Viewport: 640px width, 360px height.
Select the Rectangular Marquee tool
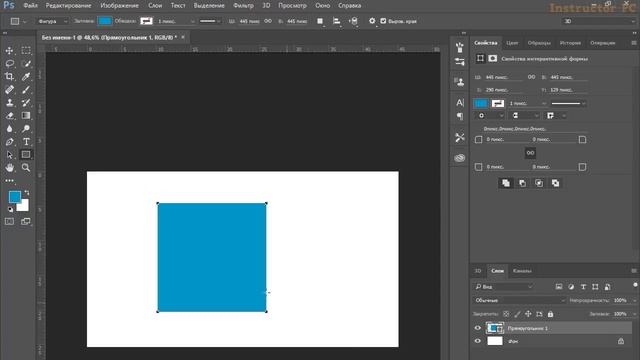(26, 51)
